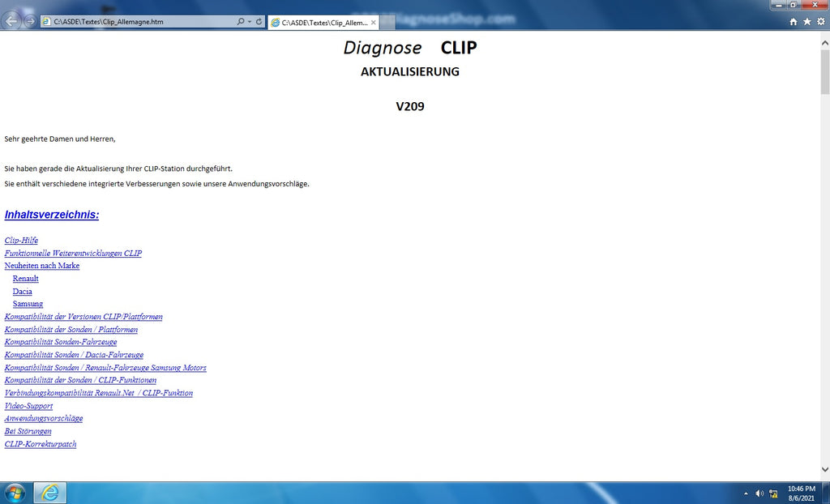Click the search magnifier in address bar
Viewport: 830px width, 504px height.
point(241,22)
